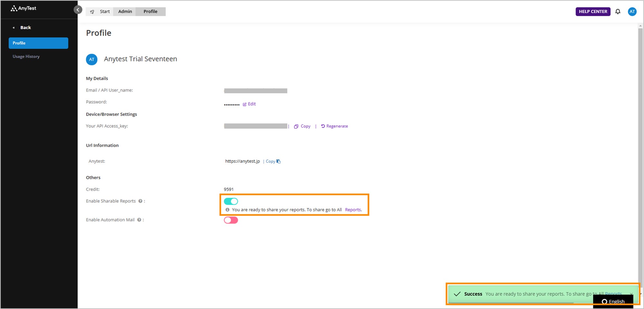Click the My Details heading
This screenshot has width=644, height=309.
click(x=97, y=79)
